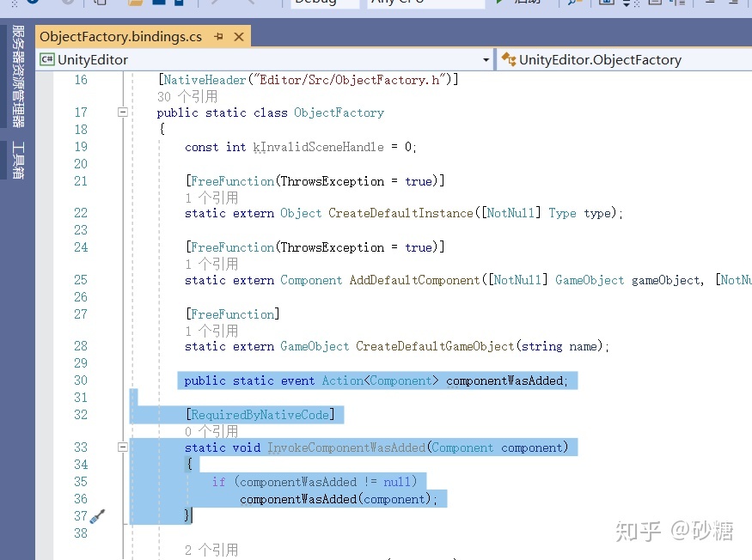Click the NativeHeader attribute on line 16

(205, 80)
